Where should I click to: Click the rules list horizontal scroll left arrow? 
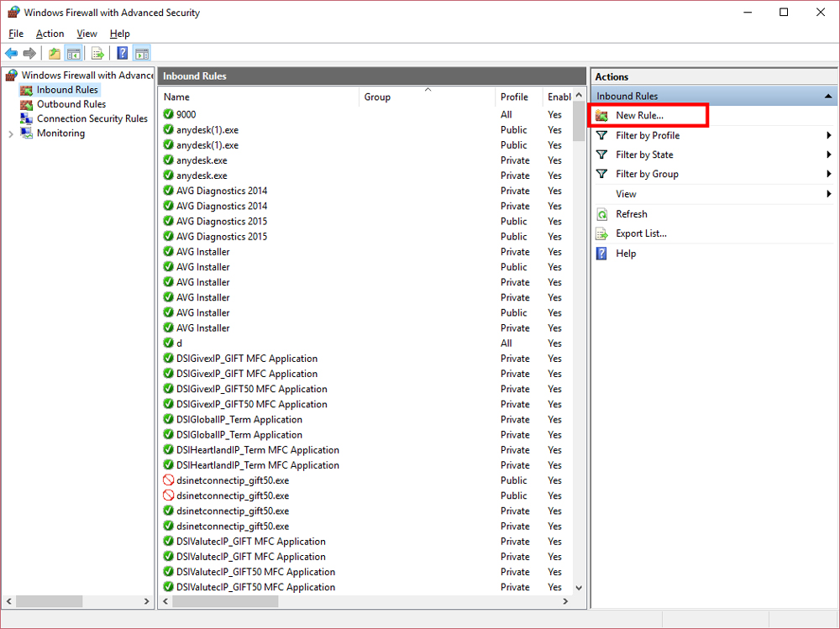(x=166, y=601)
